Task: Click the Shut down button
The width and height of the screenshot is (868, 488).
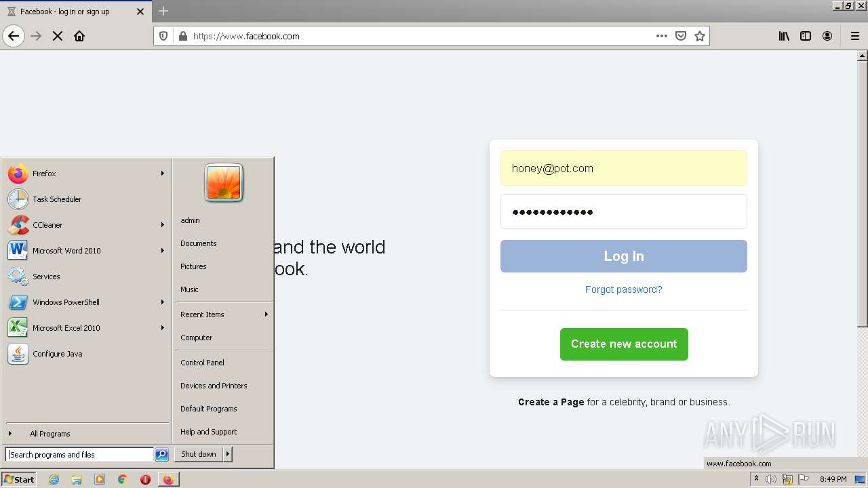Action: tap(199, 454)
